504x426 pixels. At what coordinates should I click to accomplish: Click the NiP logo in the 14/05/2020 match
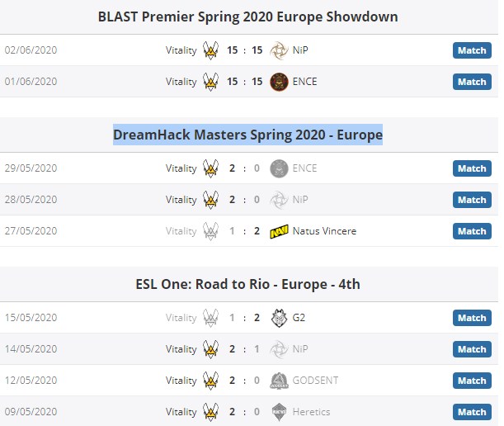click(279, 349)
